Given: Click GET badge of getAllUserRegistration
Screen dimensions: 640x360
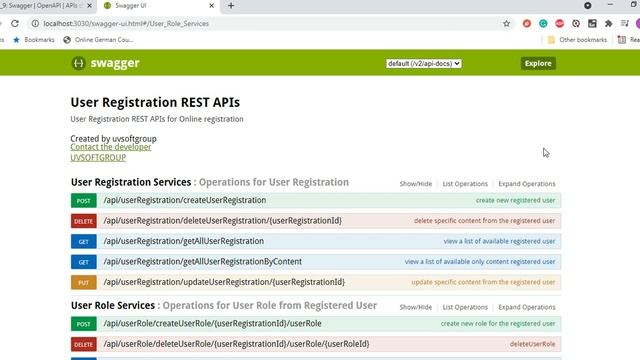Looking at the screenshot, I should 84,242.
